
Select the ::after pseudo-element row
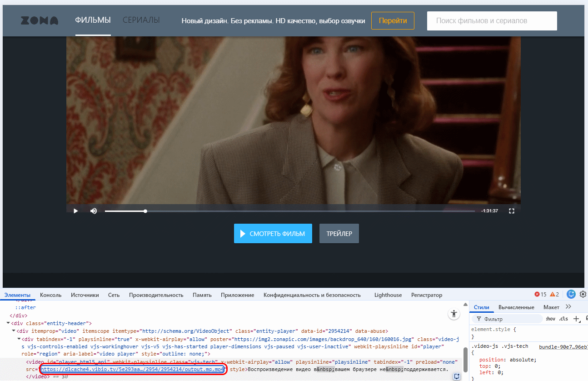tap(26, 308)
